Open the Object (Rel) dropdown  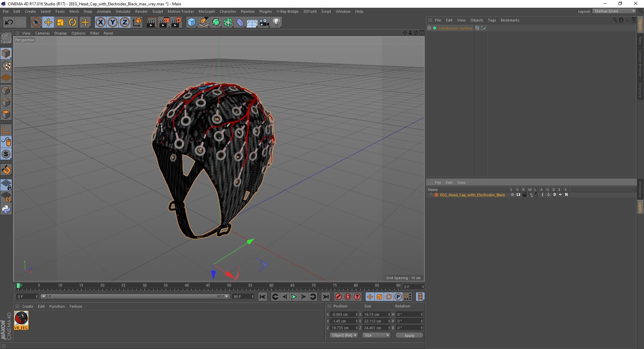[x=344, y=335]
